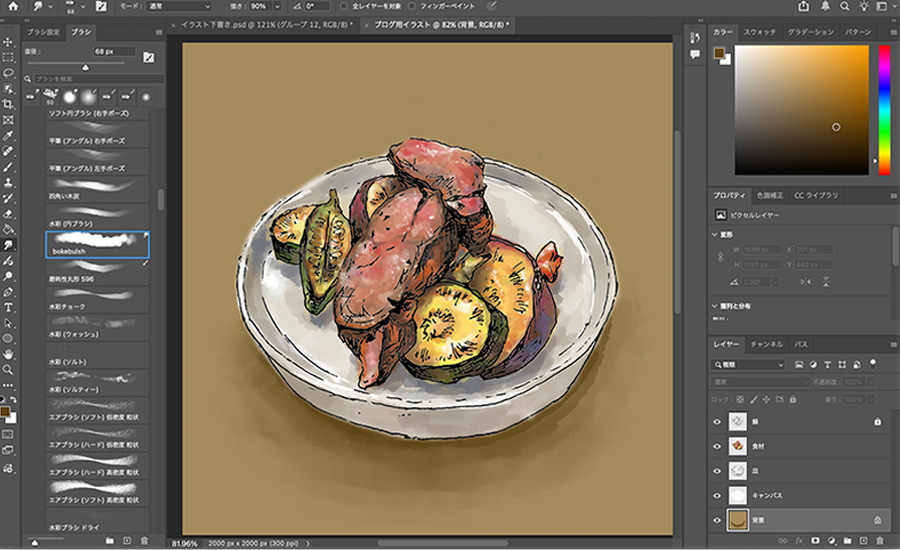This screenshot has height=550, width=900.
Task: Open the layer filter 種類 dropdown
Action: click(749, 365)
